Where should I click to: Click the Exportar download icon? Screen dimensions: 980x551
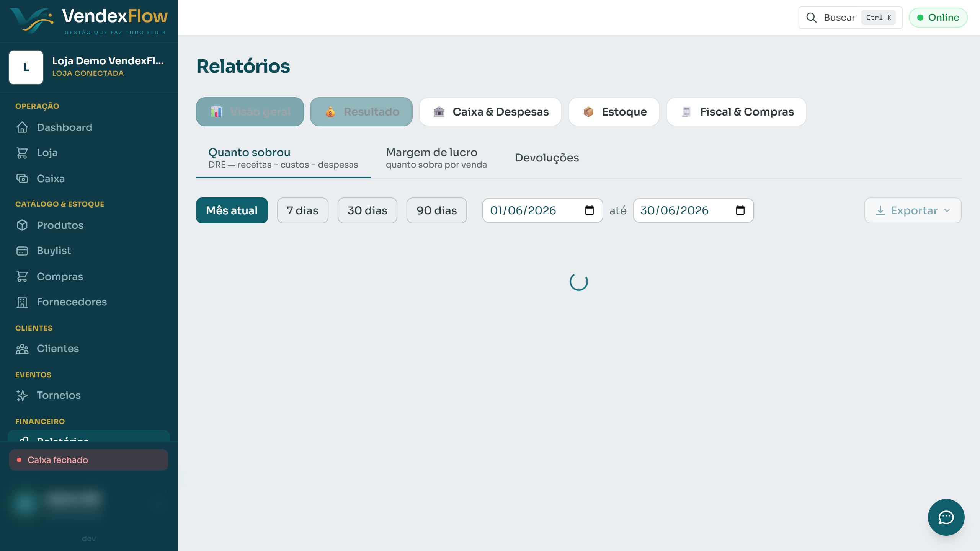(880, 210)
